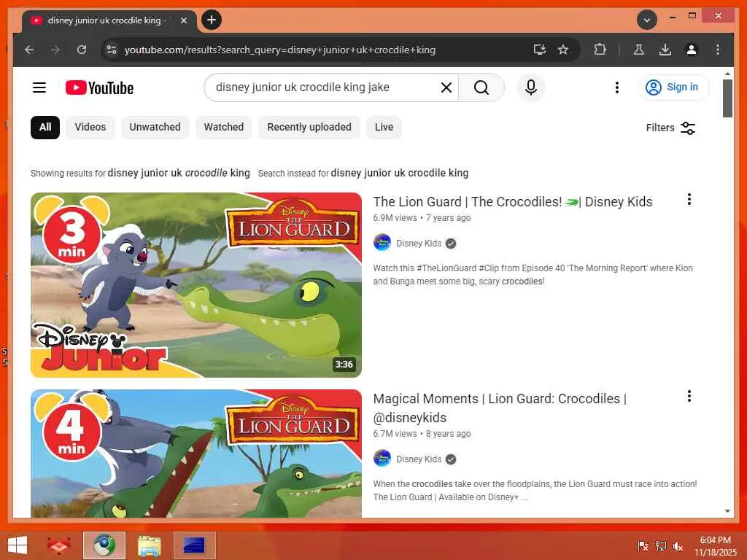Open File Explorer from the taskbar
This screenshot has height=560, width=747.
pos(149,545)
